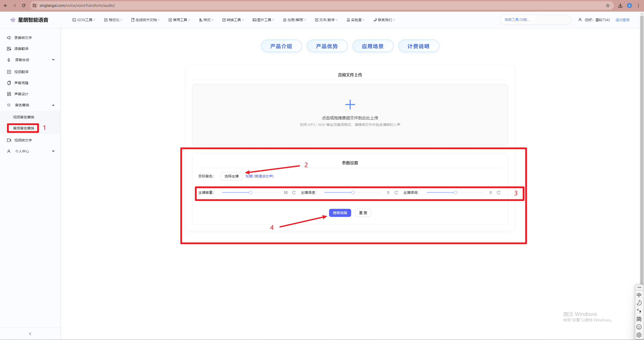Click the 重置 button
Image resolution: width=644 pixels, height=340 pixels.
(x=363, y=213)
